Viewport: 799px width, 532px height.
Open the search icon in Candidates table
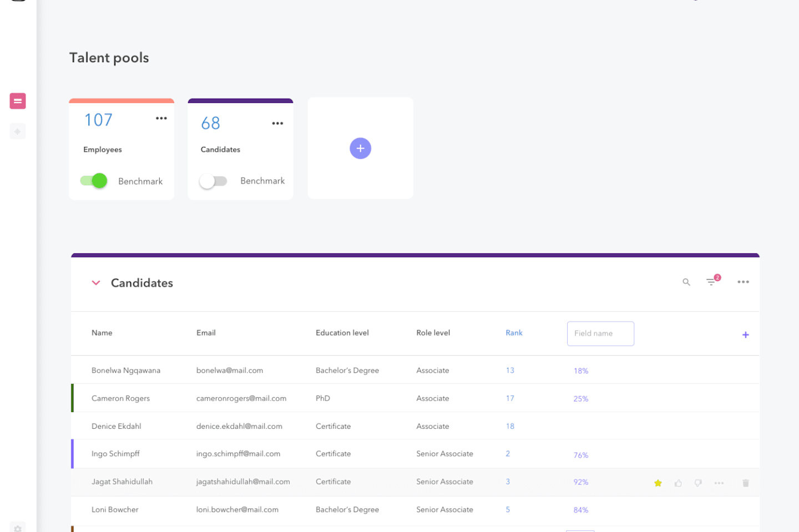[686, 282]
